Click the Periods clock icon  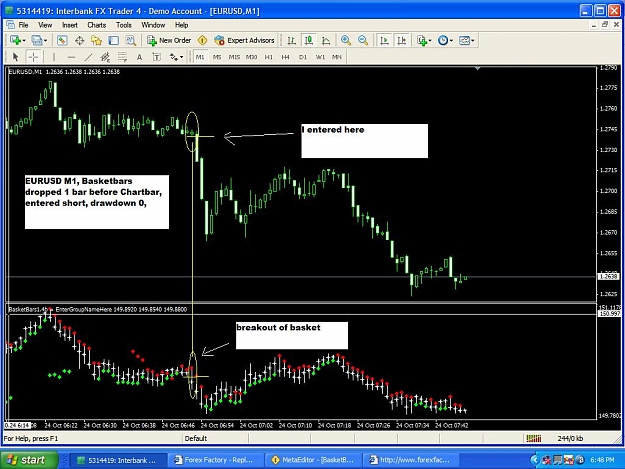(x=443, y=40)
